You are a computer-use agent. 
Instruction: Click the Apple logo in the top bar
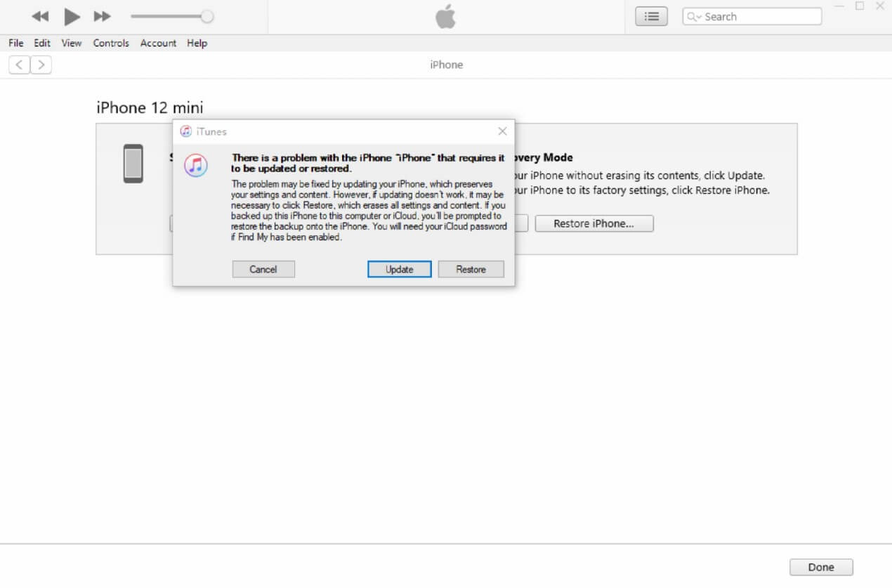tap(445, 16)
